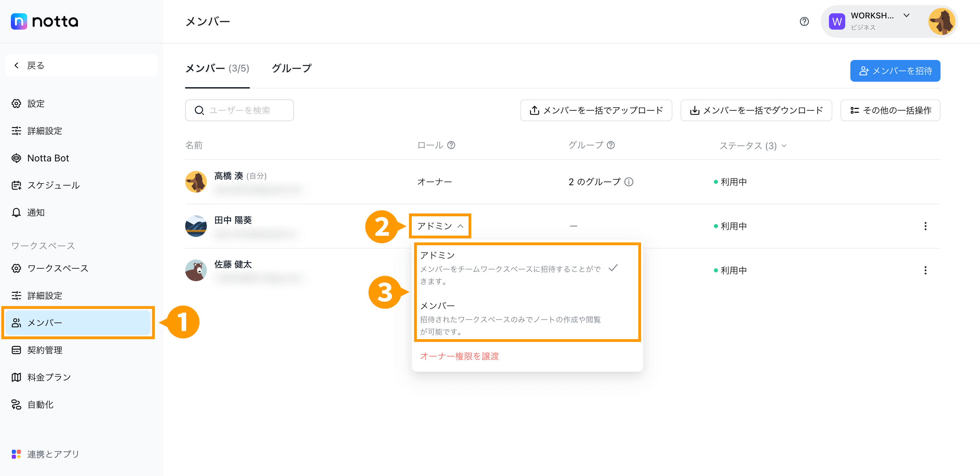Click メンバーを一括でアップロード button
The height and width of the screenshot is (476, 980).
(x=596, y=110)
